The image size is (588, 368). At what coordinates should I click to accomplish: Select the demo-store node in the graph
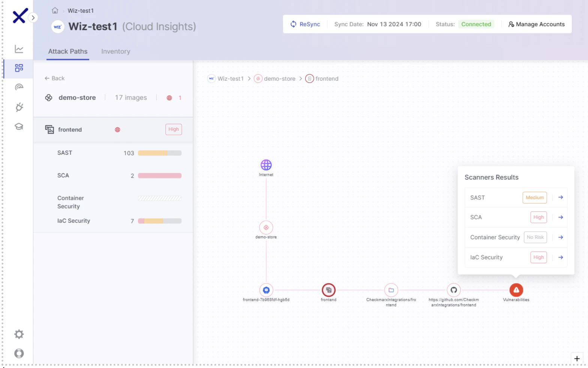point(266,228)
